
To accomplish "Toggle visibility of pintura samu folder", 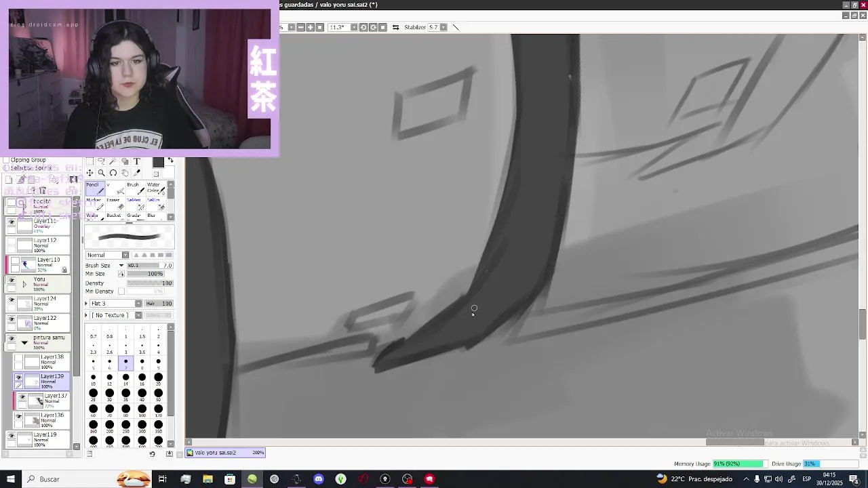I will pos(11,338).
